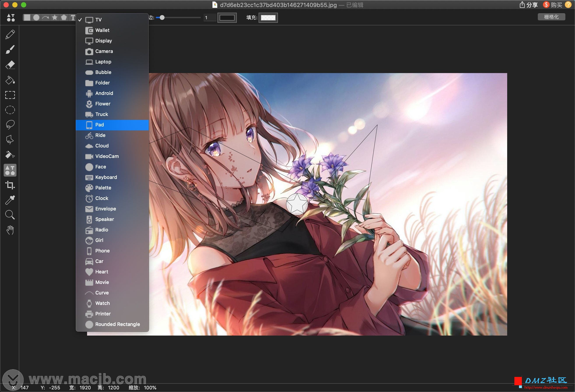Select Display from the shape list
Screen dimensions: 575x392
(x=112, y=41)
